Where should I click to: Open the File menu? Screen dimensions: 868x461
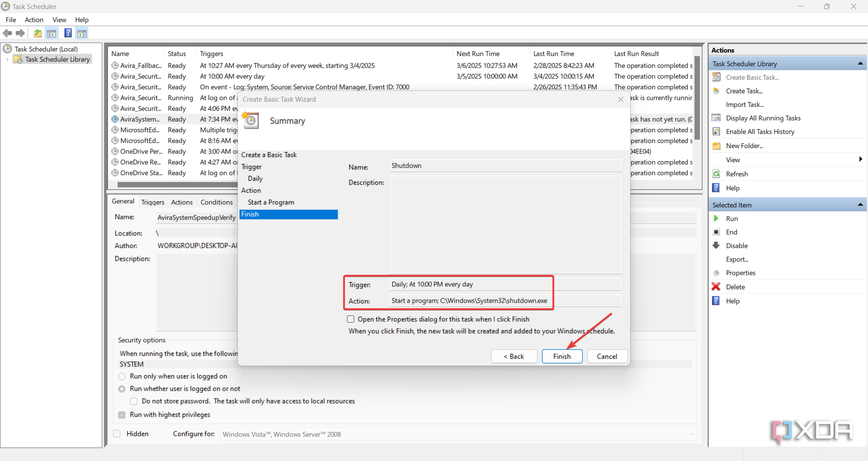click(11, 19)
